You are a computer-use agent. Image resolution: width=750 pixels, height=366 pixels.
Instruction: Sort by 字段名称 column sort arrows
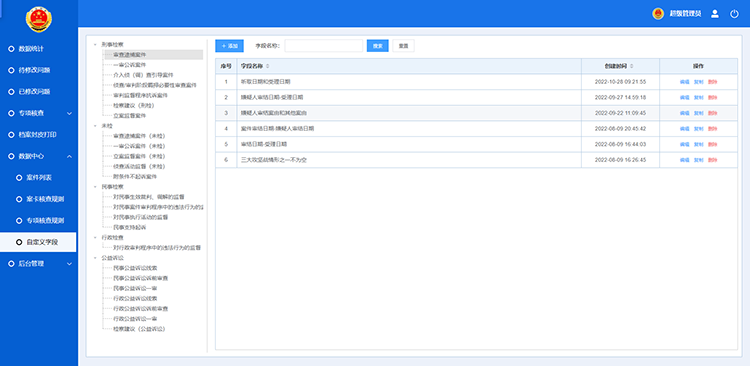click(267, 66)
